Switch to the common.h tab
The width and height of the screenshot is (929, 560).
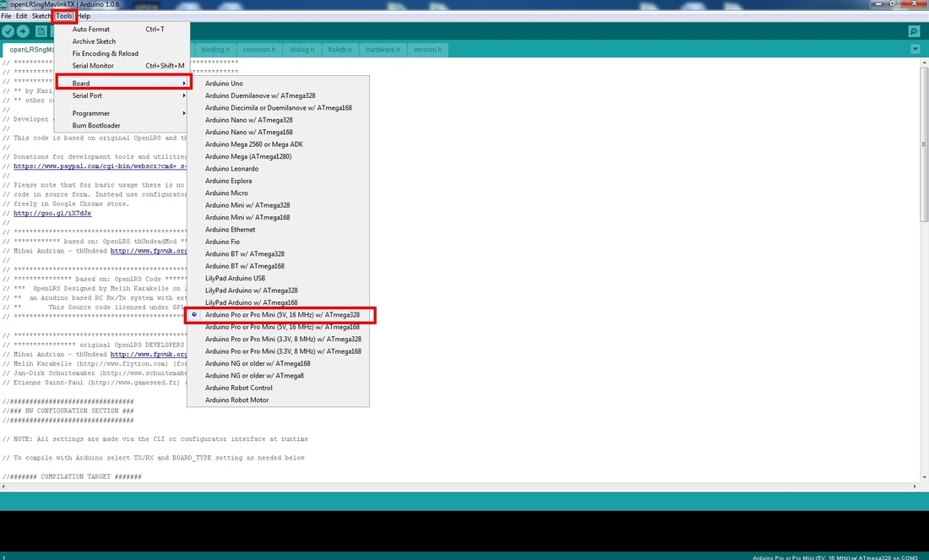click(x=258, y=50)
